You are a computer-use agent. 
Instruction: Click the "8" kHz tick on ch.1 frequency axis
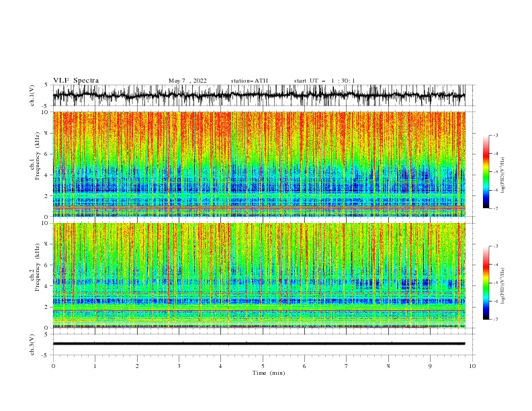tap(46, 133)
